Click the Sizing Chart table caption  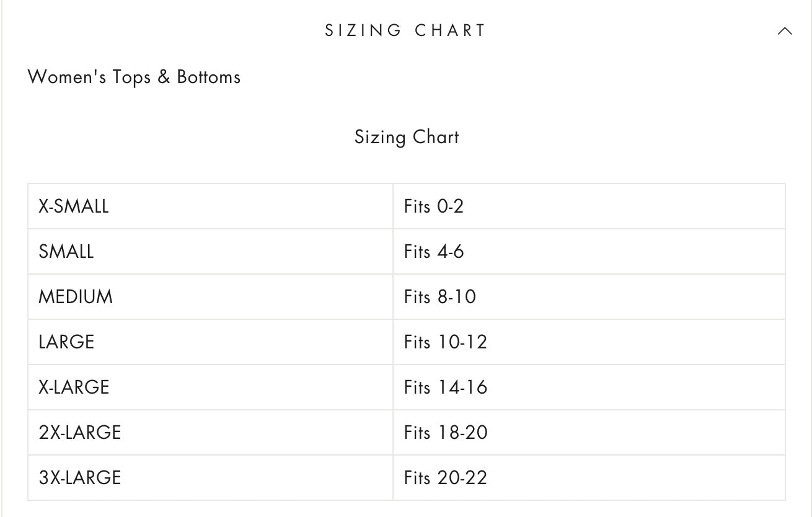(407, 137)
